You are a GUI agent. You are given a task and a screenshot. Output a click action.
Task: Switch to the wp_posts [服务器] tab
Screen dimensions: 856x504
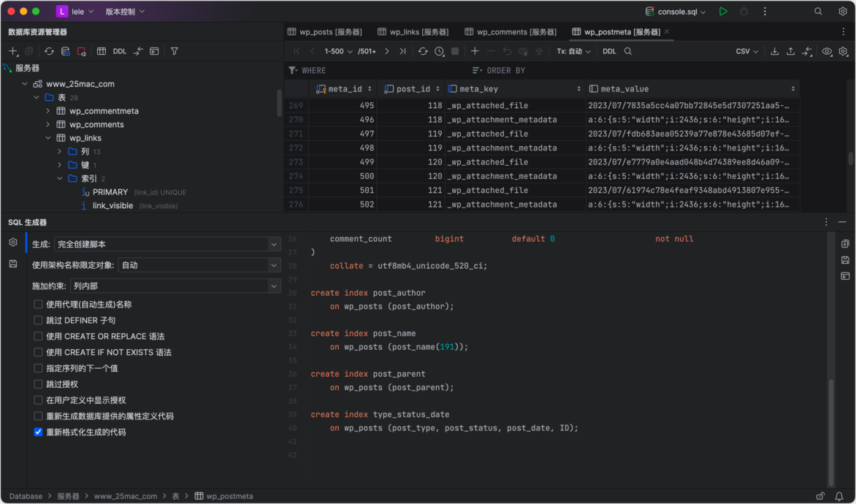pos(325,31)
